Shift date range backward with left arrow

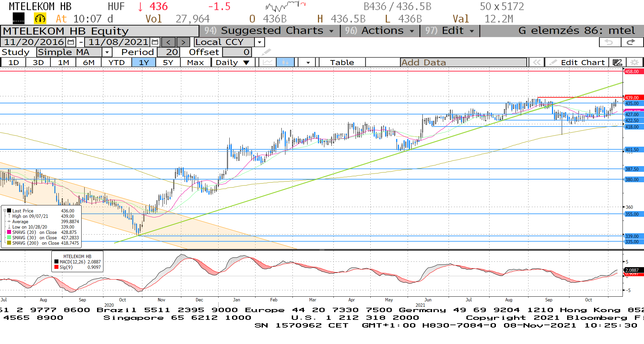tap(168, 42)
